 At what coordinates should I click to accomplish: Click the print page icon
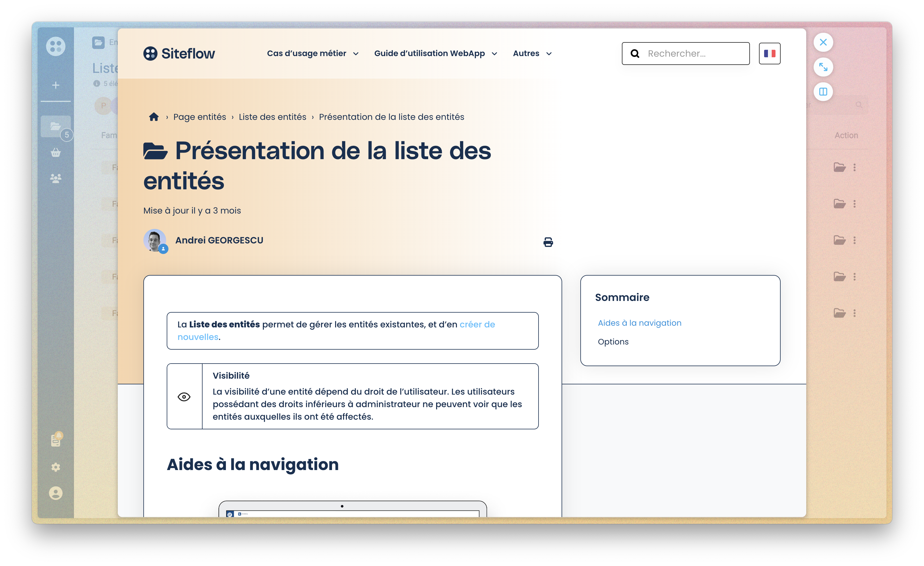548,242
